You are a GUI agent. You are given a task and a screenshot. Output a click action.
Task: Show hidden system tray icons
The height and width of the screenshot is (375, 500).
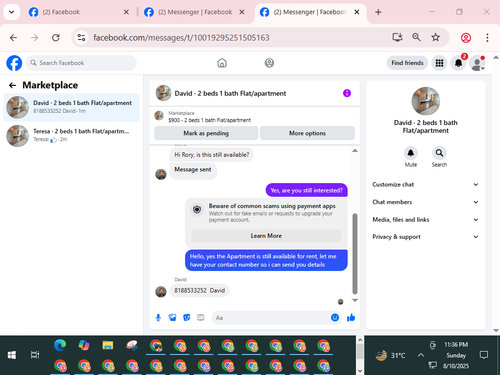[x=421, y=355]
